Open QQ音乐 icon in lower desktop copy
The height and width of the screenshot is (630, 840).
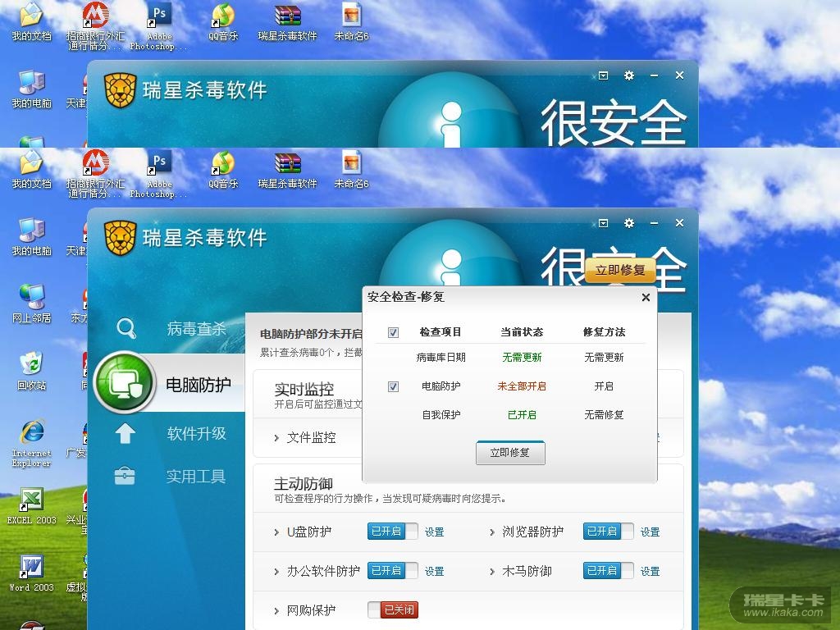tap(223, 169)
